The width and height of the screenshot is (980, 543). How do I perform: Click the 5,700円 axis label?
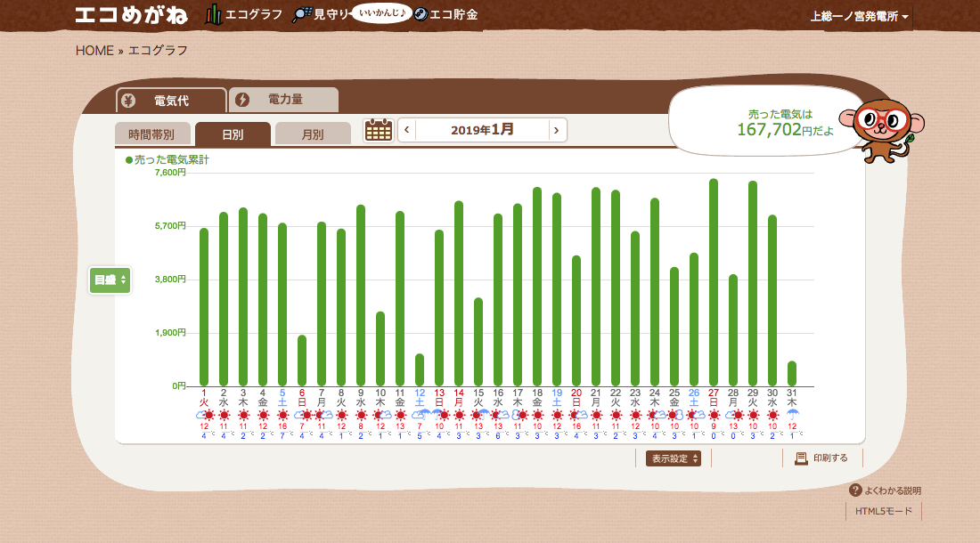pyautogui.click(x=170, y=226)
